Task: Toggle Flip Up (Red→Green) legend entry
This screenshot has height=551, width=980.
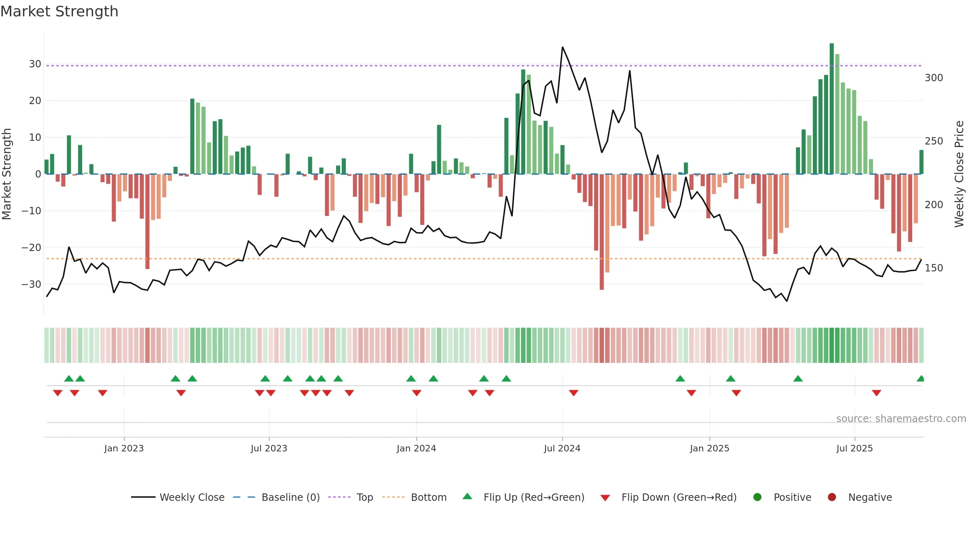Action: tap(523, 497)
